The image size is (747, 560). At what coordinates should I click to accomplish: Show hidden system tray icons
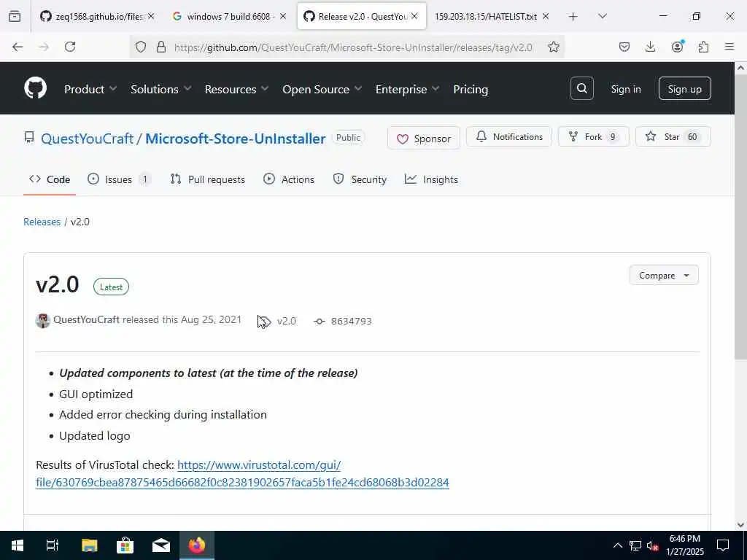pyautogui.click(x=617, y=545)
